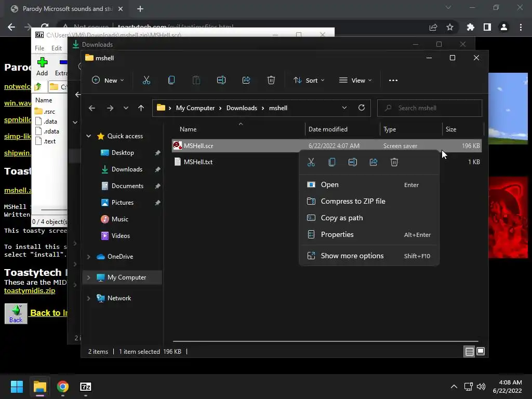This screenshot has width=532, height=399.
Task: Click Rename icon in context menu
Action: [x=353, y=162]
